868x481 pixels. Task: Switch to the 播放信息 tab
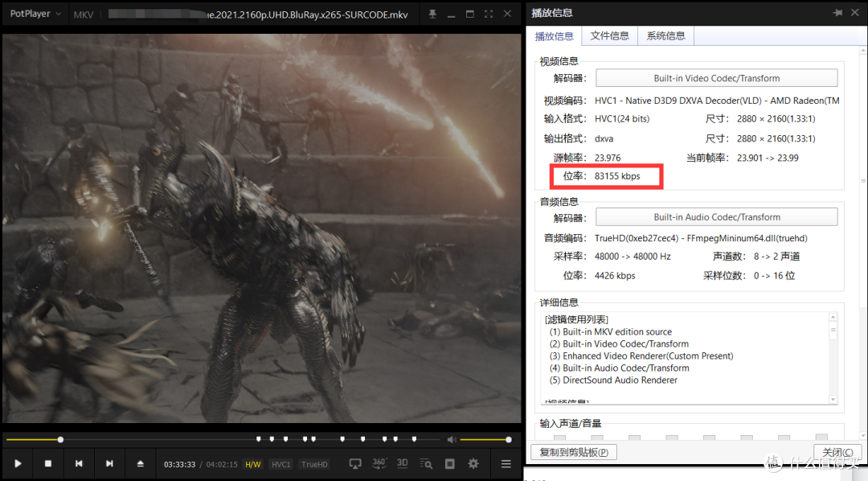(554, 36)
